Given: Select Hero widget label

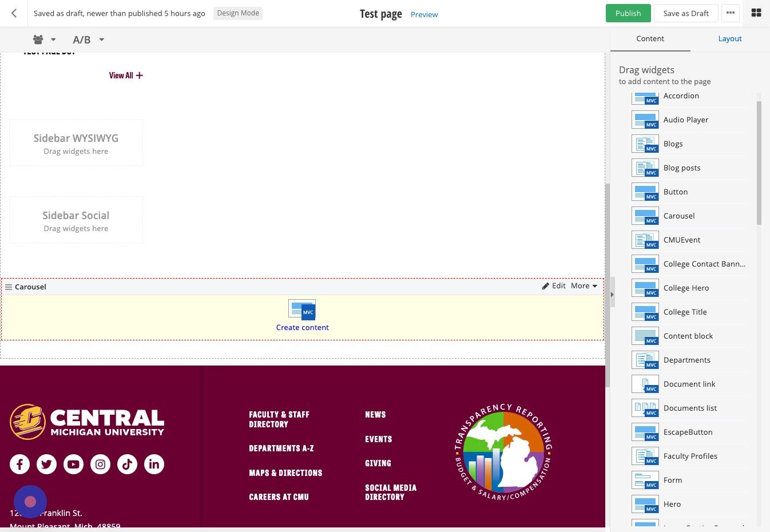Looking at the screenshot, I should tap(672, 504).
